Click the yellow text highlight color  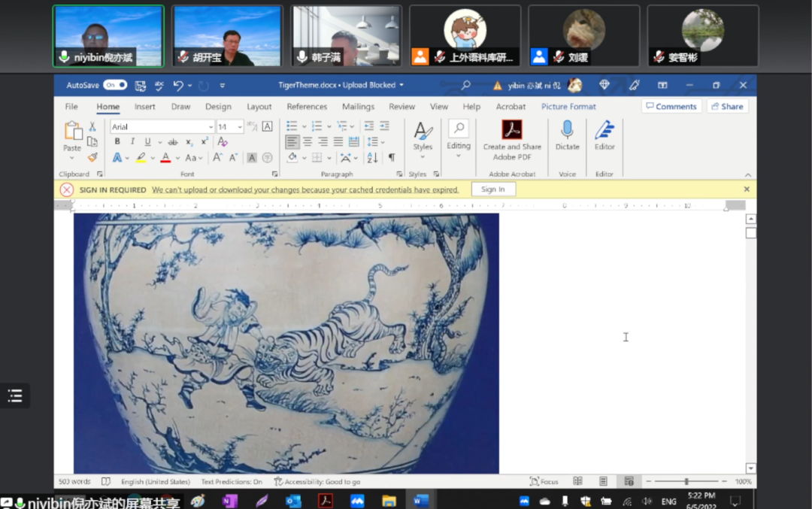pyautogui.click(x=141, y=157)
